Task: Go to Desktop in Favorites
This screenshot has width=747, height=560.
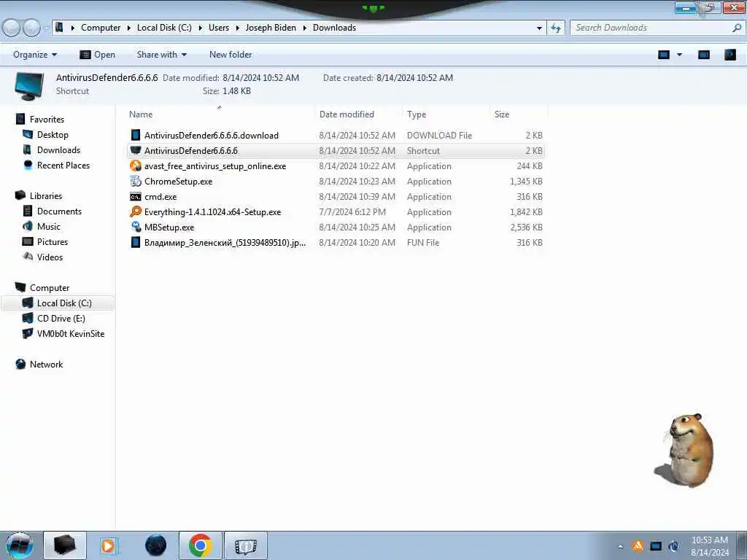Action: (53, 135)
